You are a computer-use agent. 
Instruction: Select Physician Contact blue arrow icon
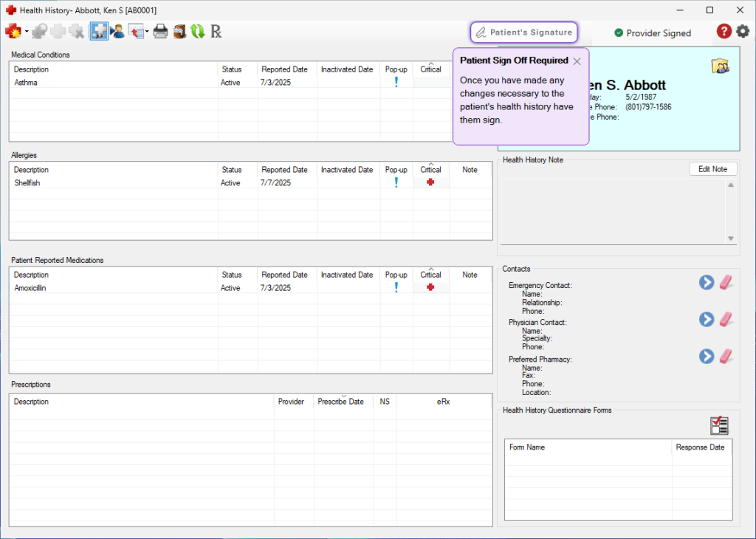707,319
